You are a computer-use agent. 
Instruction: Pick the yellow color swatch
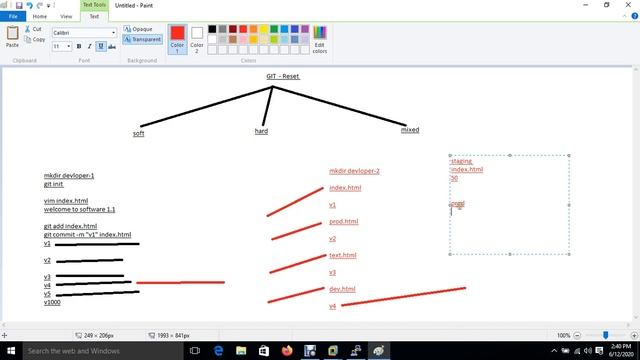pos(264,29)
